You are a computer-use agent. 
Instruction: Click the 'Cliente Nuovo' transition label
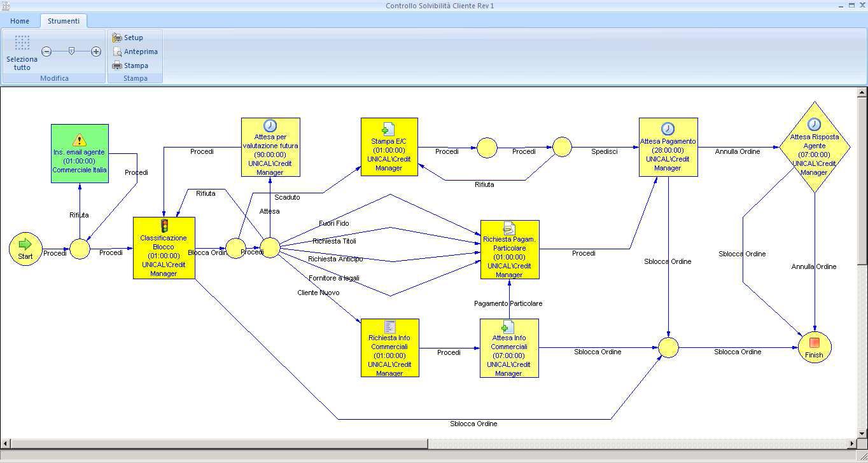click(318, 293)
